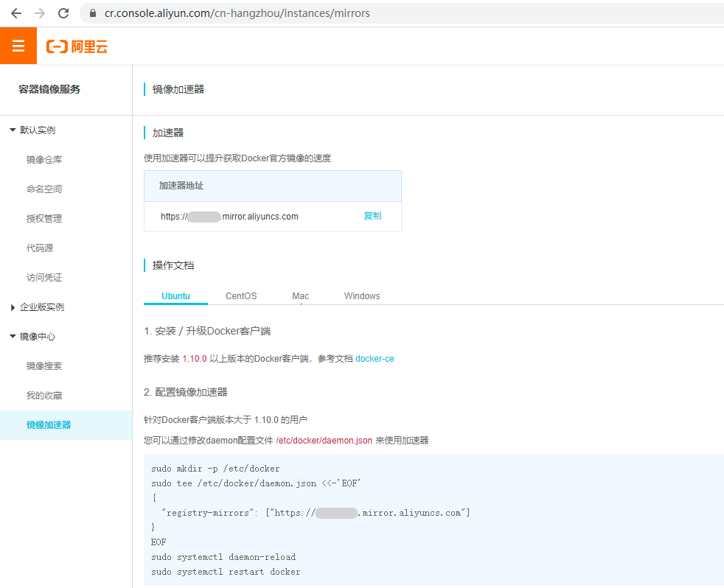Viewport: 724px width, 588px height.
Task: Open 命名空间 in sidebar
Action: [x=44, y=189]
